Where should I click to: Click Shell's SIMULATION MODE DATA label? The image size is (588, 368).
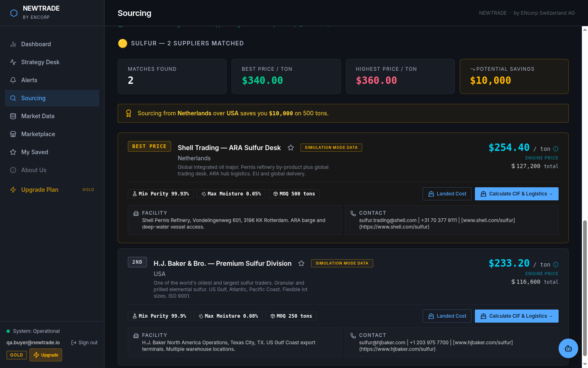331,148
